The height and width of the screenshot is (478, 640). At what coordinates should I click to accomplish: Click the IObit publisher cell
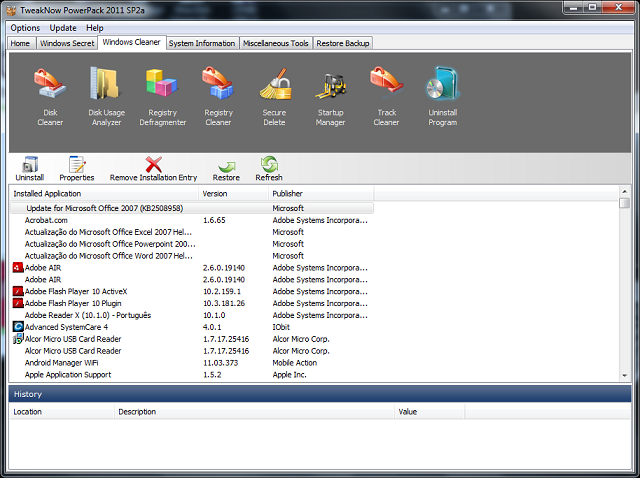[281, 327]
